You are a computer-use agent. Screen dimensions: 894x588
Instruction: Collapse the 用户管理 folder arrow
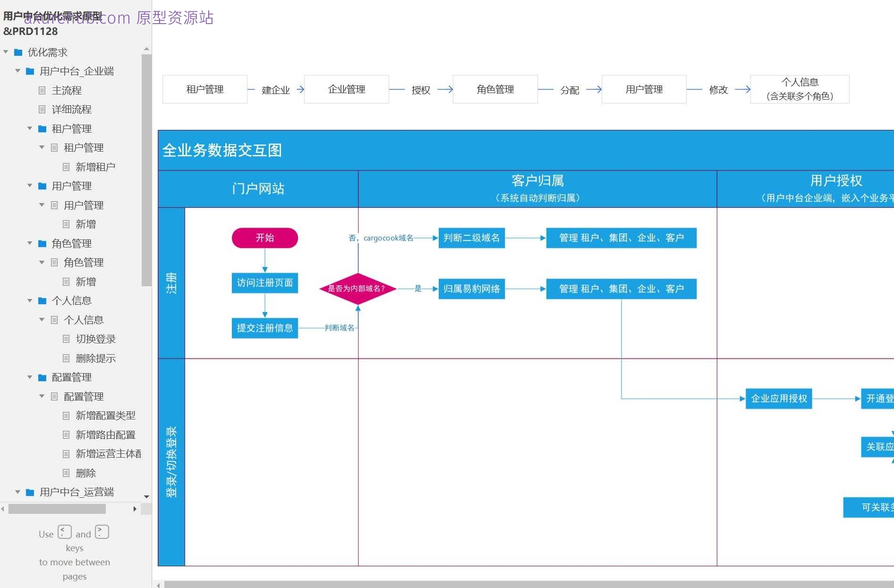[30, 186]
